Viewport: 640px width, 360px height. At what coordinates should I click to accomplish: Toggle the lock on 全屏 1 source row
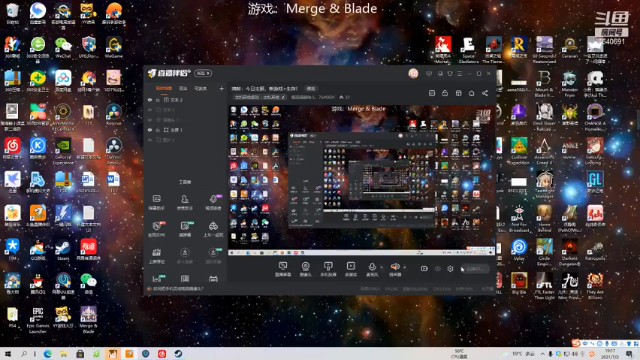tap(158, 130)
